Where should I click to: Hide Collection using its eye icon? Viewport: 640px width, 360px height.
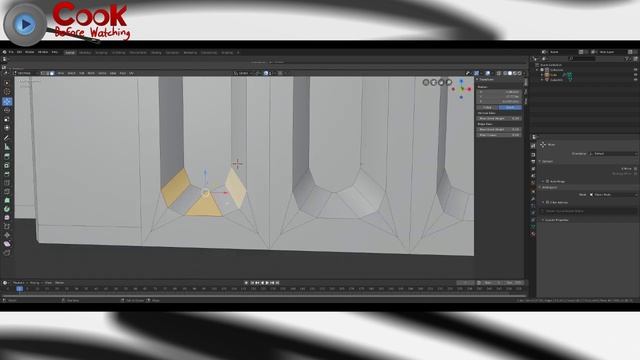pyautogui.click(x=636, y=70)
